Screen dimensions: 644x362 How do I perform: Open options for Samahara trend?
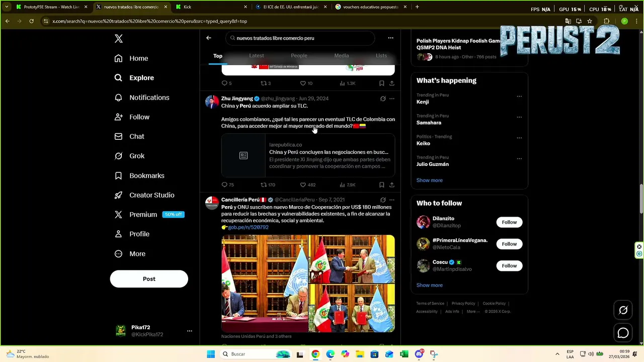point(519,117)
